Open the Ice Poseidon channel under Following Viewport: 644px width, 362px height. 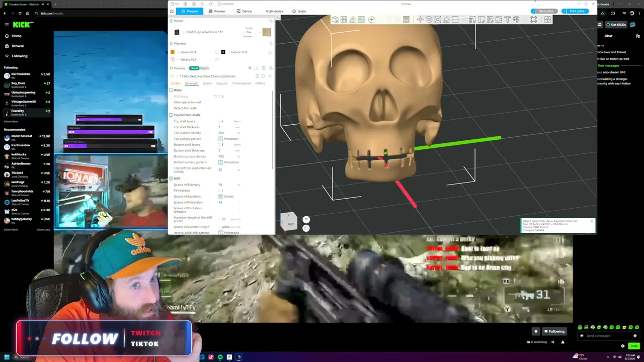27,75
